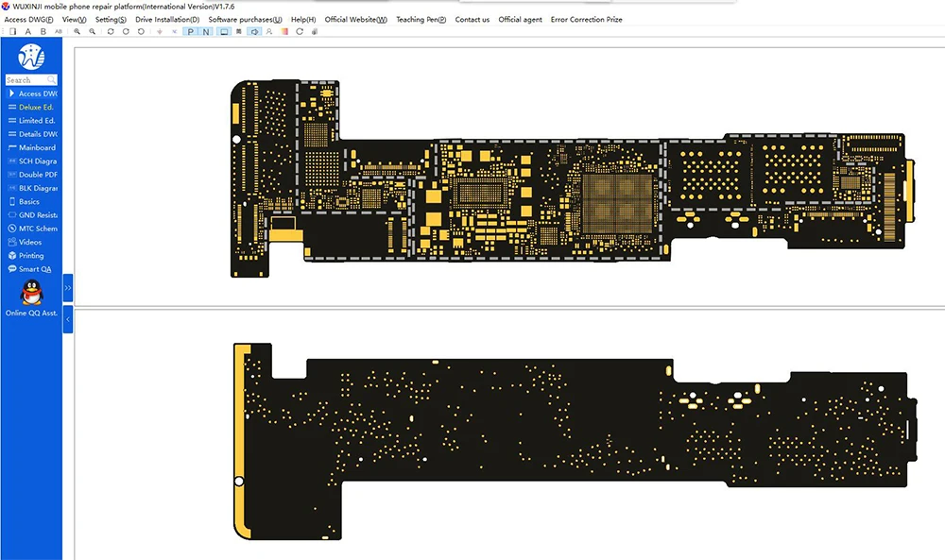Image resolution: width=945 pixels, height=560 pixels.
Task: Open Mainboard sidebar entry
Action: coord(32,147)
